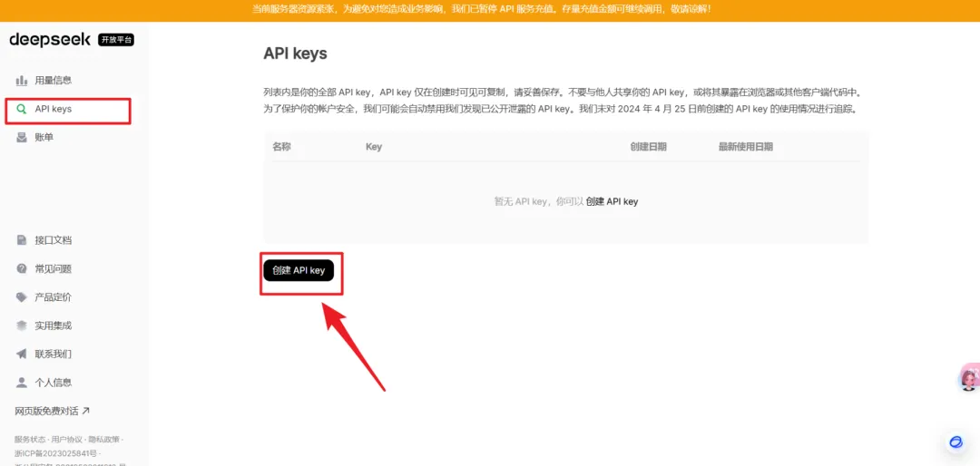Click the 最新使用日期 column header
The height and width of the screenshot is (466, 980).
click(746, 147)
